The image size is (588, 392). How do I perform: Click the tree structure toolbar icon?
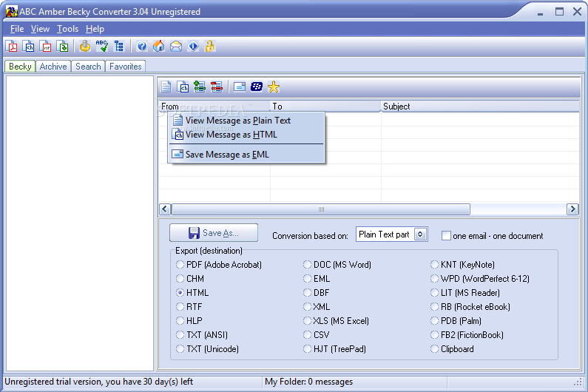coord(119,46)
